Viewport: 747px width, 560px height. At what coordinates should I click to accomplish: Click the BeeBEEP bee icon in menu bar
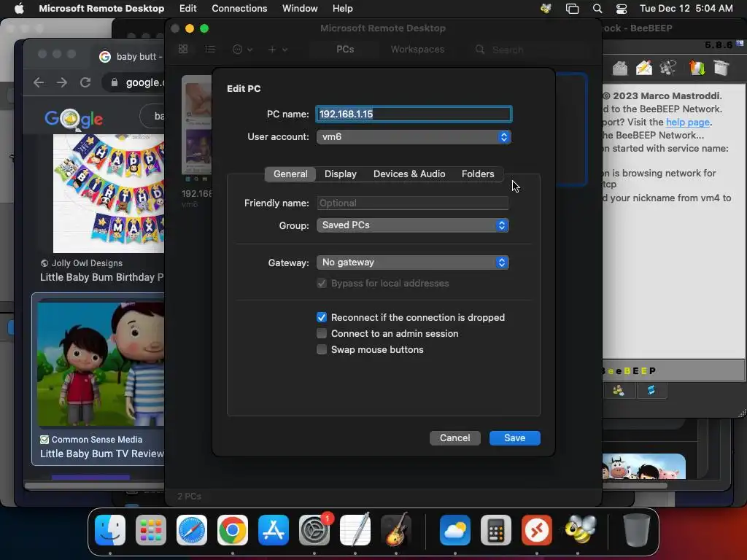[546, 9]
